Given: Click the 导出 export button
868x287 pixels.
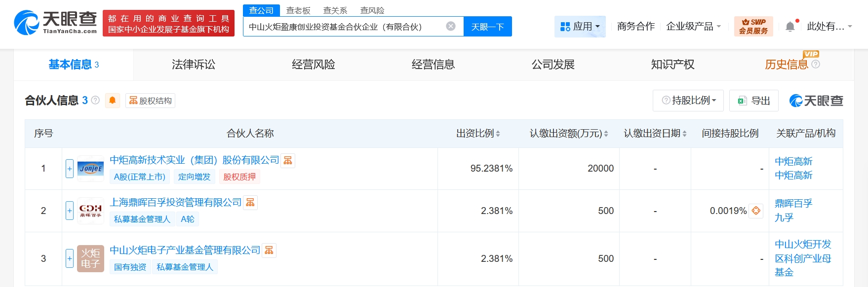Looking at the screenshot, I should 754,101.
